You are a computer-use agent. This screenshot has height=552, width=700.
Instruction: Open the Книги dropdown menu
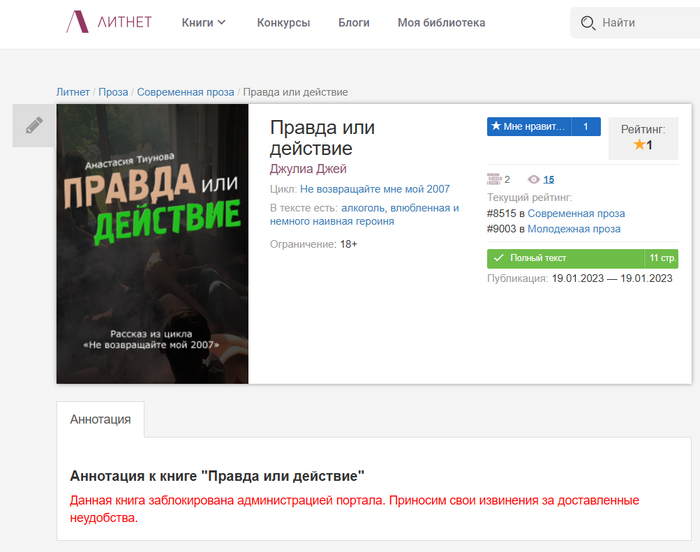coord(204,22)
